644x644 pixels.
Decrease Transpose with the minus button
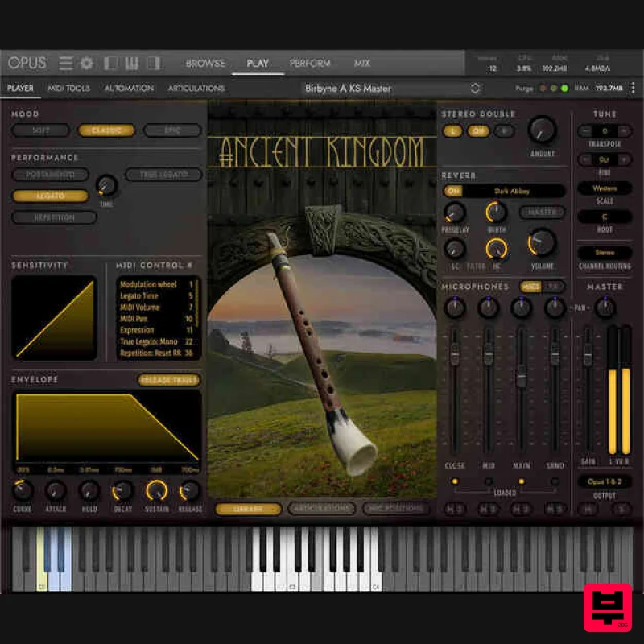(x=585, y=131)
